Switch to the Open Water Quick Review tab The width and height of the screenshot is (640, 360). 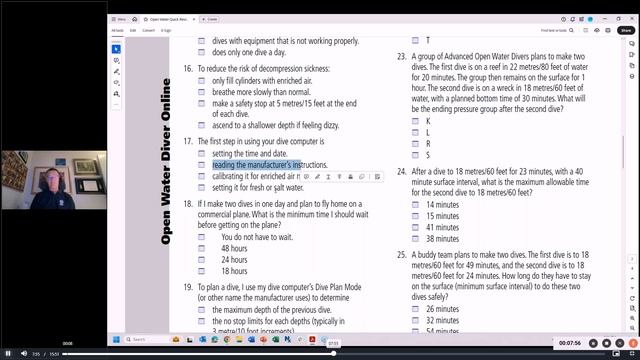[x=168, y=19]
